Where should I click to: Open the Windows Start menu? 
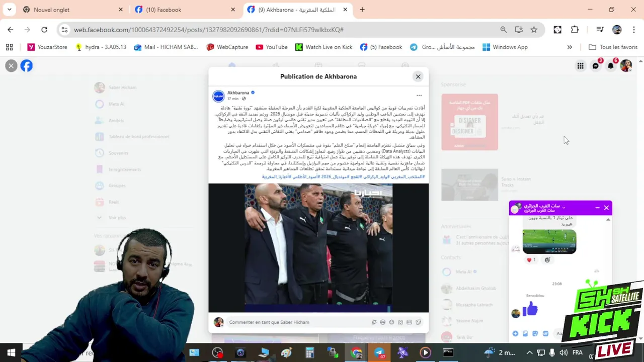pyautogui.click(x=11, y=352)
